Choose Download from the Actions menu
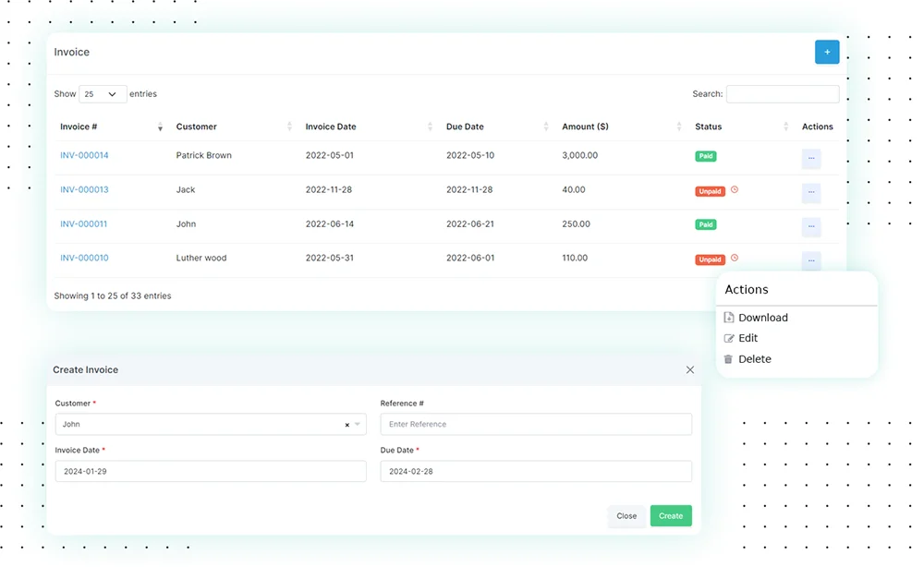This screenshot has width=924, height=567. click(x=762, y=317)
